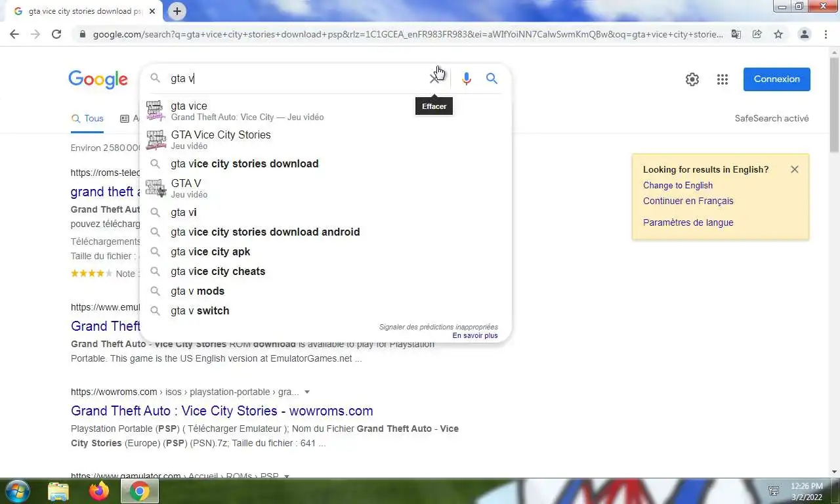Image resolution: width=840 pixels, height=504 pixels.
Task: Open a new browser tab
Action: point(177,11)
